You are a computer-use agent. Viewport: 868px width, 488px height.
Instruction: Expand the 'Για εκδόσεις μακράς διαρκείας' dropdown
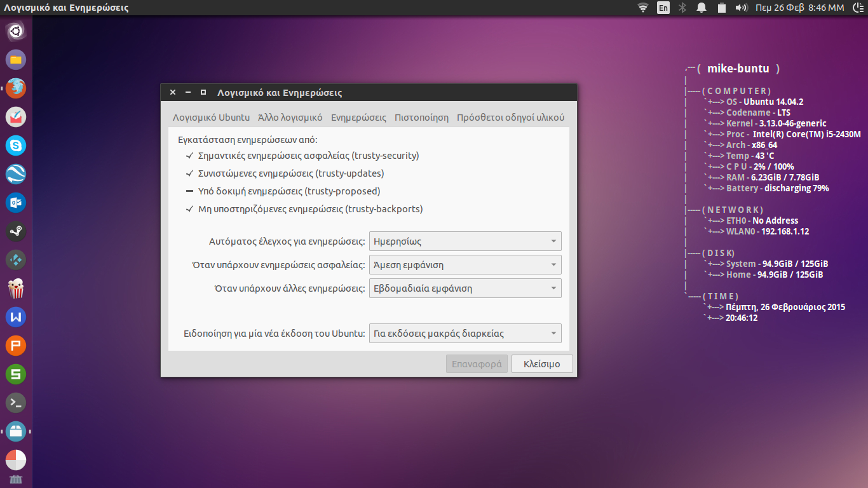465,334
